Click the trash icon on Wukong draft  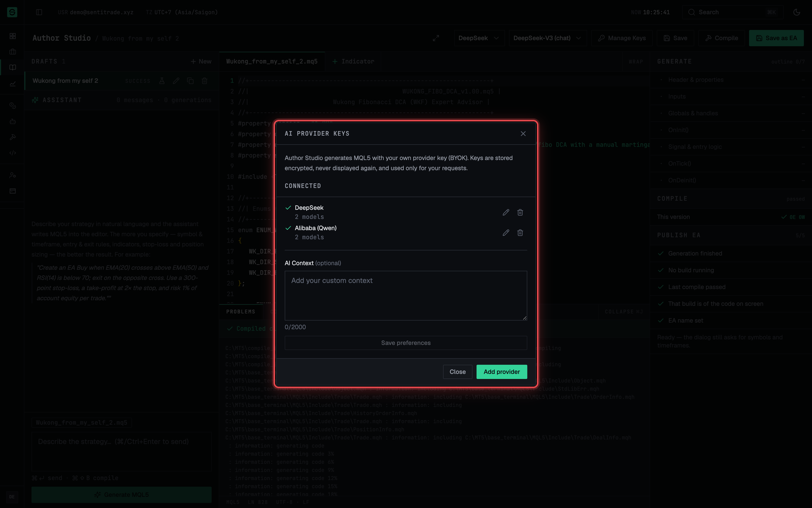(x=205, y=81)
